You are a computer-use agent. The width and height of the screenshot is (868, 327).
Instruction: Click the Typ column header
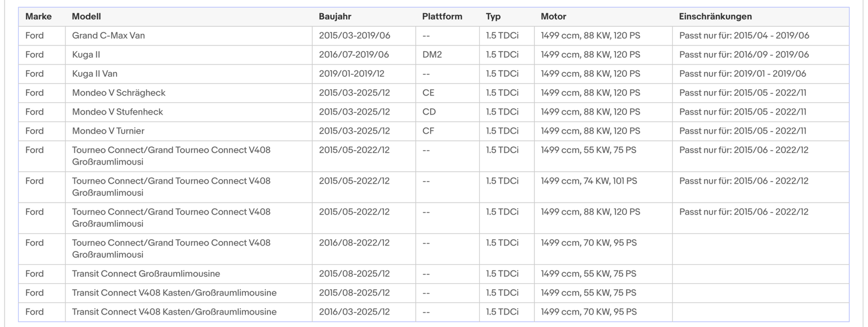coord(493,17)
